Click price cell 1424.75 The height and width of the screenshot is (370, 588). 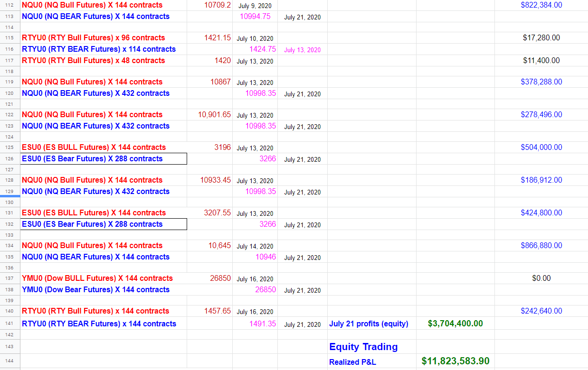coord(255,49)
